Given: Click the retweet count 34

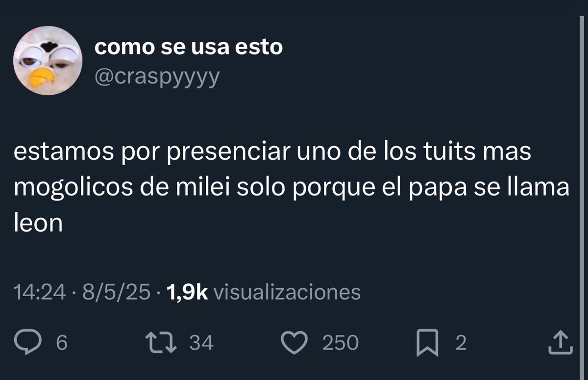Looking at the screenshot, I should click(x=201, y=343).
